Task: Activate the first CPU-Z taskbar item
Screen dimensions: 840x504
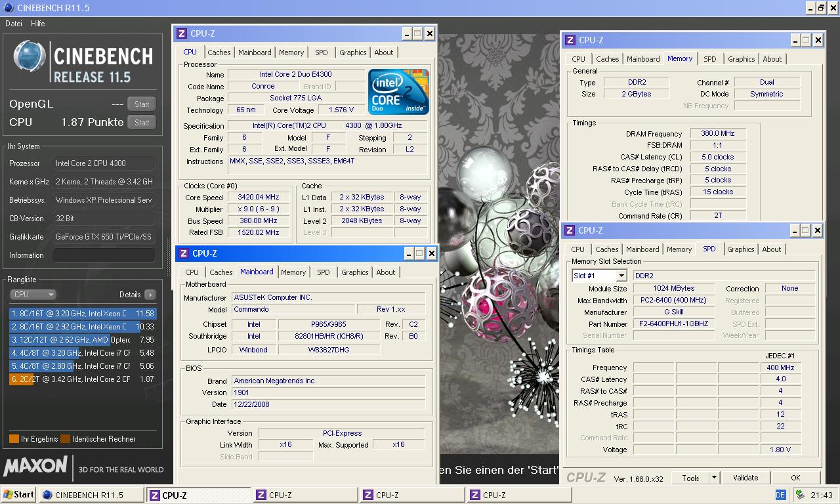Action: (x=198, y=495)
